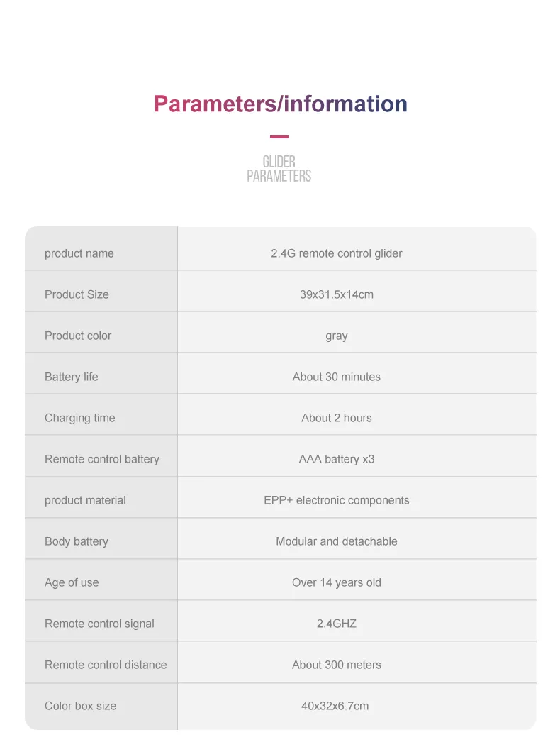The height and width of the screenshot is (747, 560).
Task: Click the Product Size label
Action: (77, 294)
